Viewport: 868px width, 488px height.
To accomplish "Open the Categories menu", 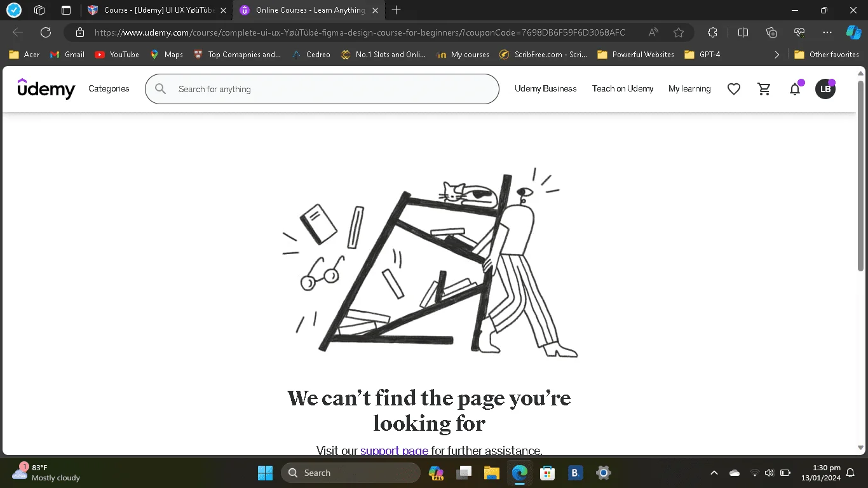I will pos(109,89).
